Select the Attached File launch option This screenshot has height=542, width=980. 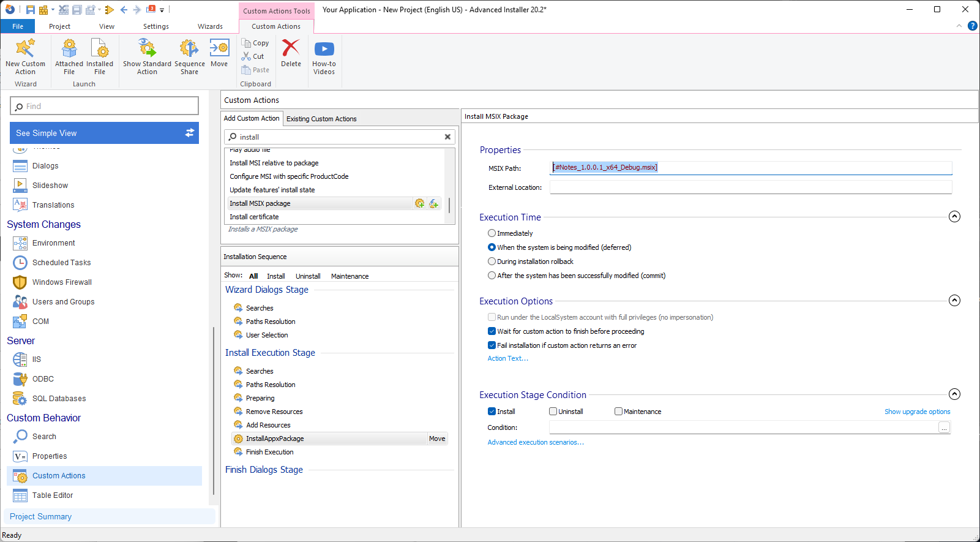(x=69, y=56)
